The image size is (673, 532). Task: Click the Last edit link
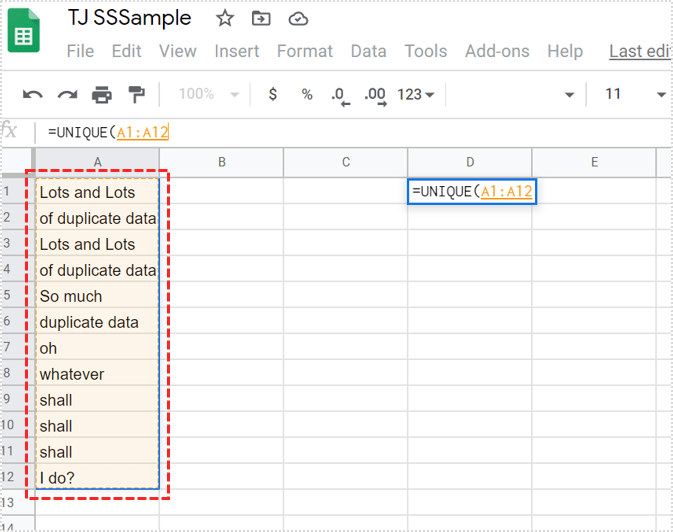[x=640, y=51]
